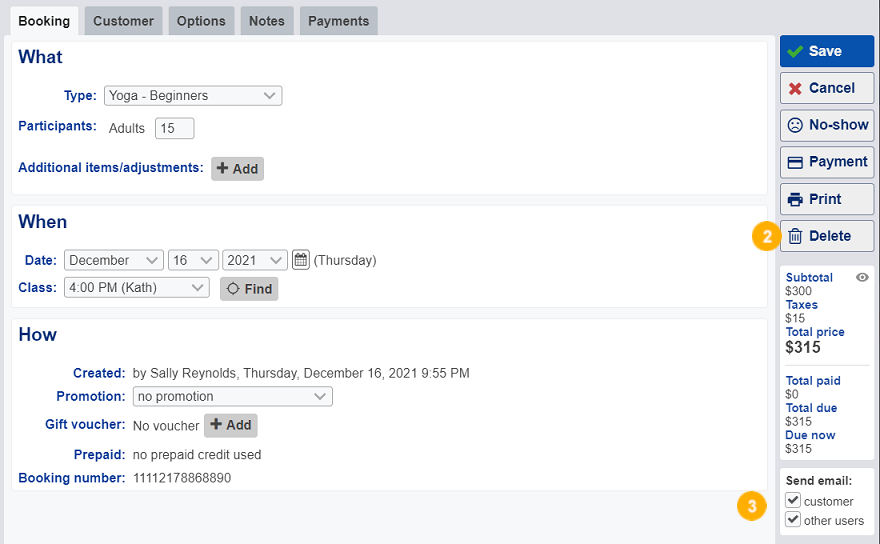Image resolution: width=880 pixels, height=544 pixels.
Task: Open the year dropdown showing 2021
Action: [x=255, y=260]
